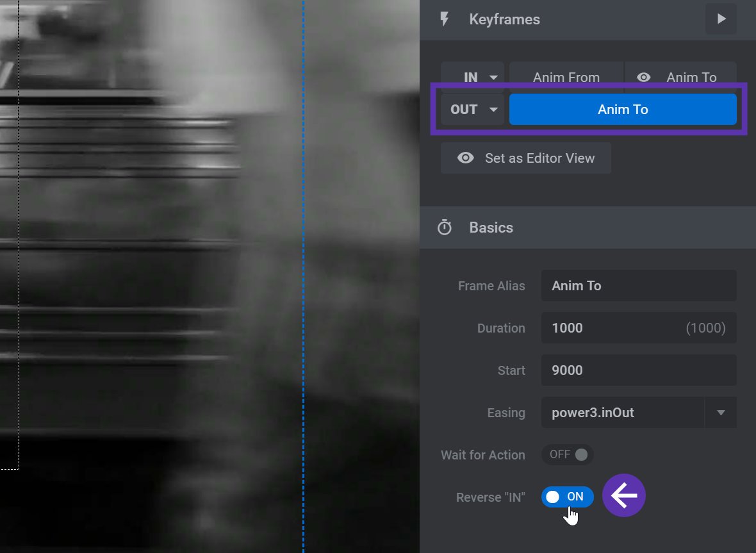The width and height of the screenshot is (756, 553).
Task: Click the Keyframes lightning bolt icon
Action: 444,19
